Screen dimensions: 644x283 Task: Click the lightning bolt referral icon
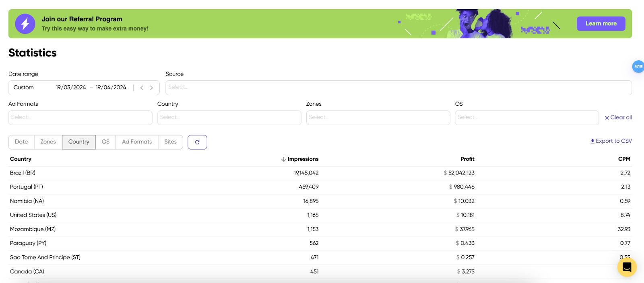[x=25, y=24]
